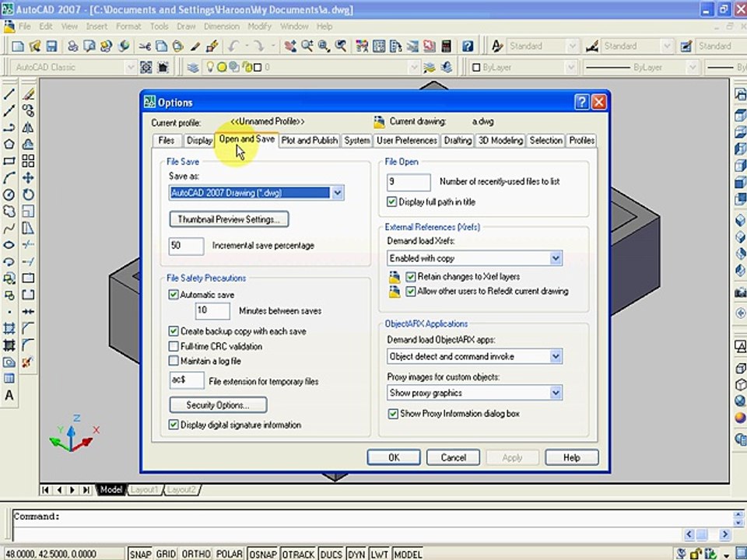Open Layer Properties Manager icon

tap(193, 68)
